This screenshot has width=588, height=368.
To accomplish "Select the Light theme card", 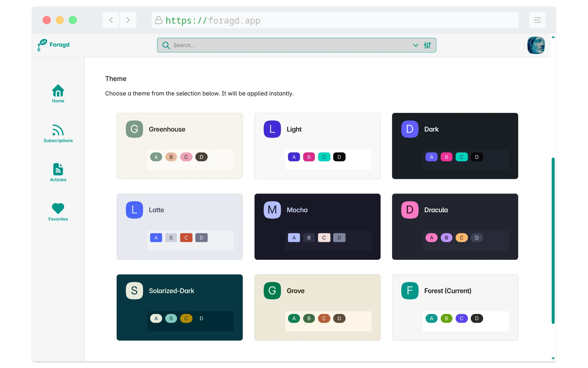I will coord(318,146).
